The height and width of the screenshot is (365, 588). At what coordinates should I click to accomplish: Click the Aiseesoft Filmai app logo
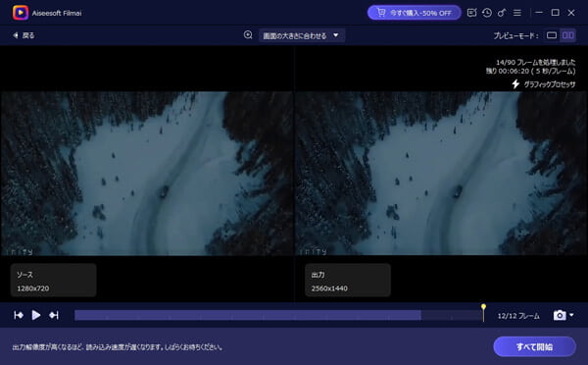tap(21, 13)
